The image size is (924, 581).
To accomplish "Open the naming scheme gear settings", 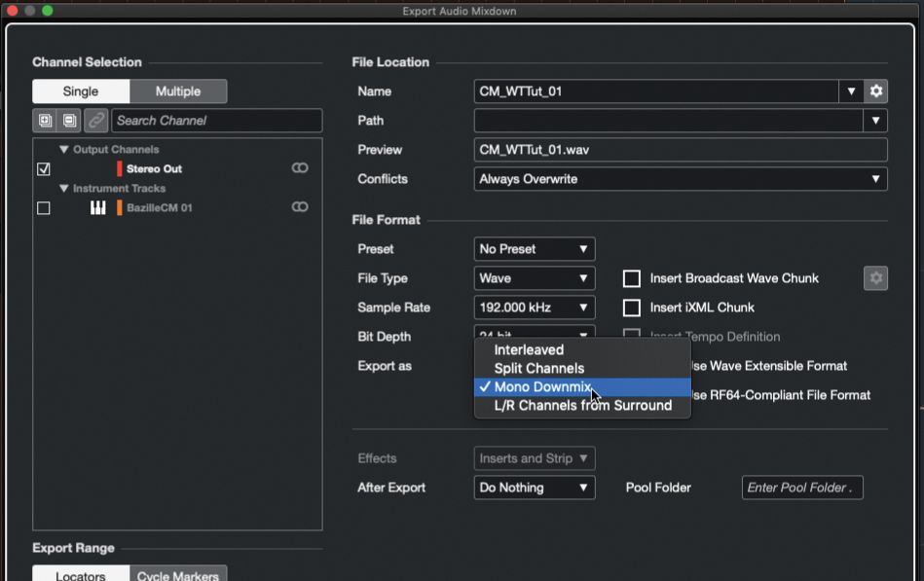I will pos(876,91).
